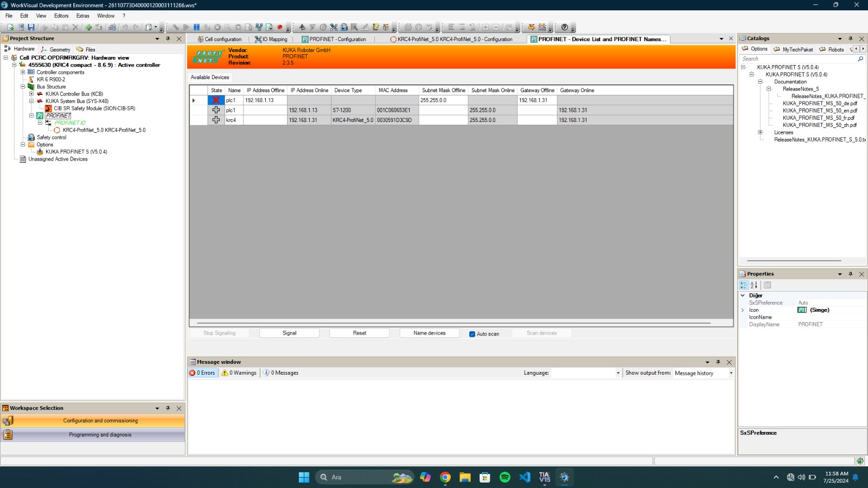Viewport: 868px width, 488px height.
Task: Click the Safety control lock icon in tree
Action: point(31,137)
